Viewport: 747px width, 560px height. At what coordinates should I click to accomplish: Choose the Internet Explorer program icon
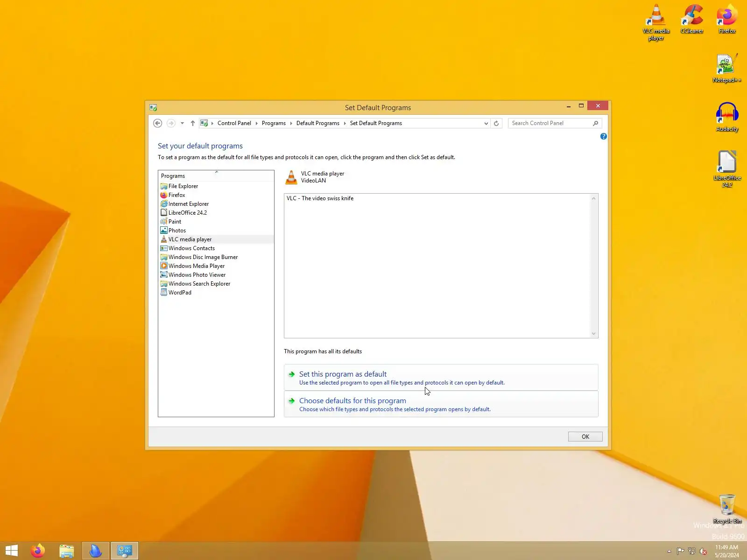point(164,204)
